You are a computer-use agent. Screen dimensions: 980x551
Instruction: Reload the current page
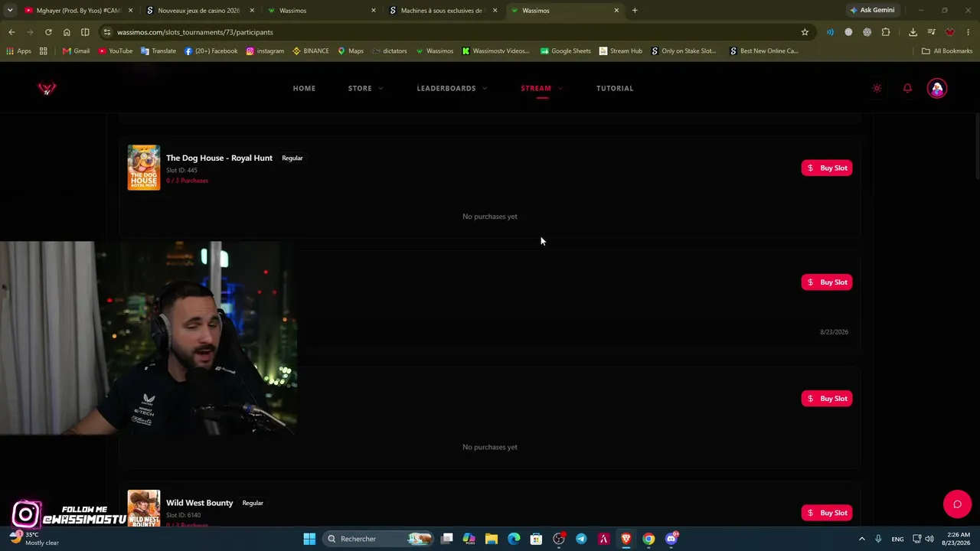48,32
